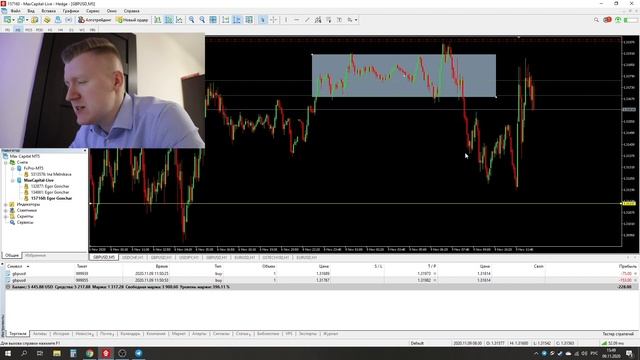
Task: Select the standard cursor tool
Action: [x=262, y=20]
